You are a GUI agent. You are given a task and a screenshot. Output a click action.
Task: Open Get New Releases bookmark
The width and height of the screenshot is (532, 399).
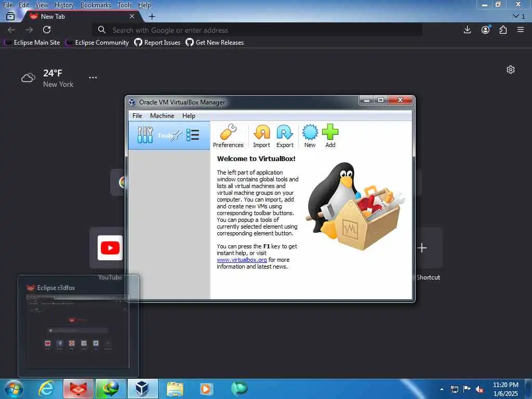tap(215, 43)
